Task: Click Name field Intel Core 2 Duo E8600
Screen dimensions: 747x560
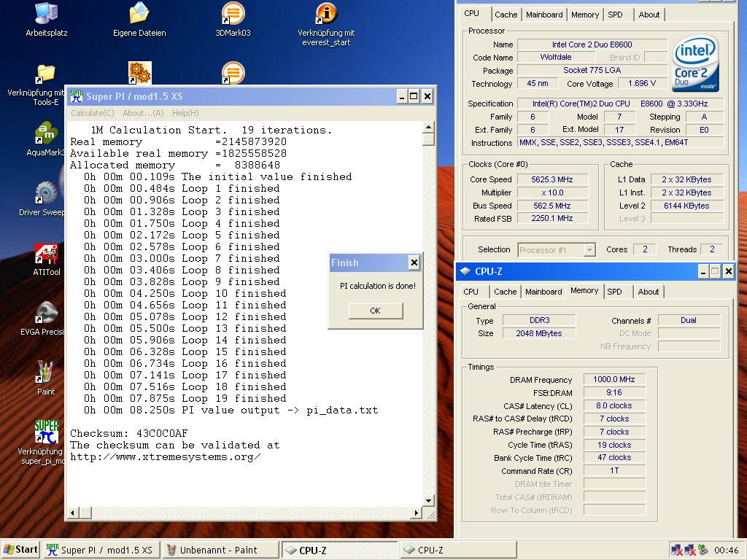Action: tap(592, 44)
